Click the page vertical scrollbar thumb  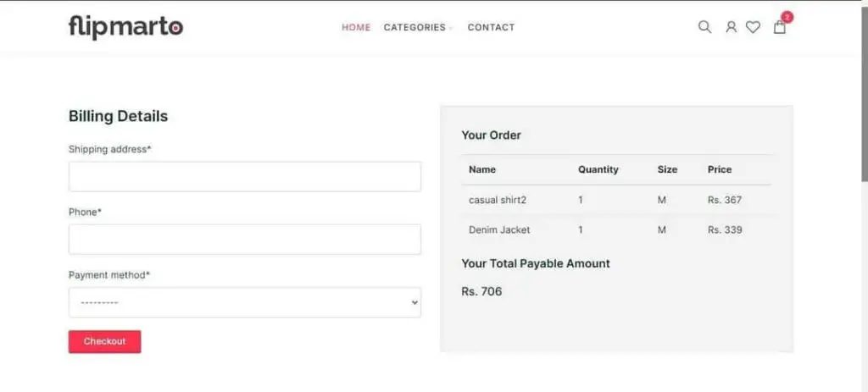pyautogui.click(x=864, y=94)
